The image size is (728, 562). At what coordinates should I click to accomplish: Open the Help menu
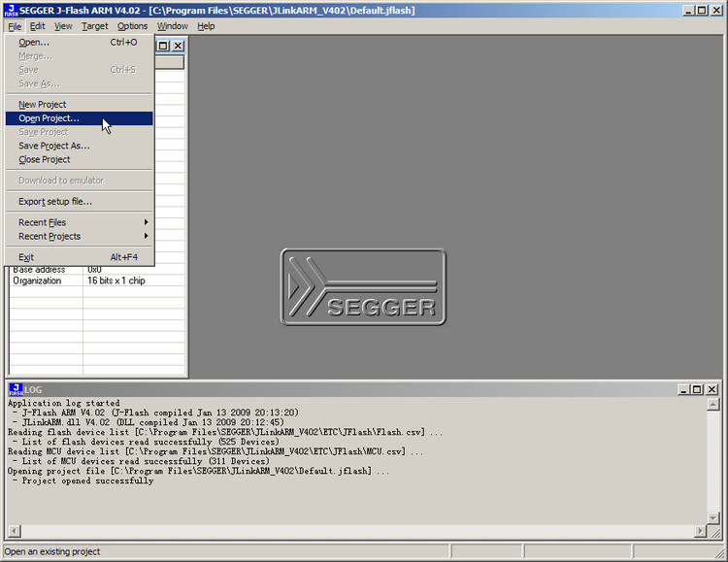click(x=206, y=26)
